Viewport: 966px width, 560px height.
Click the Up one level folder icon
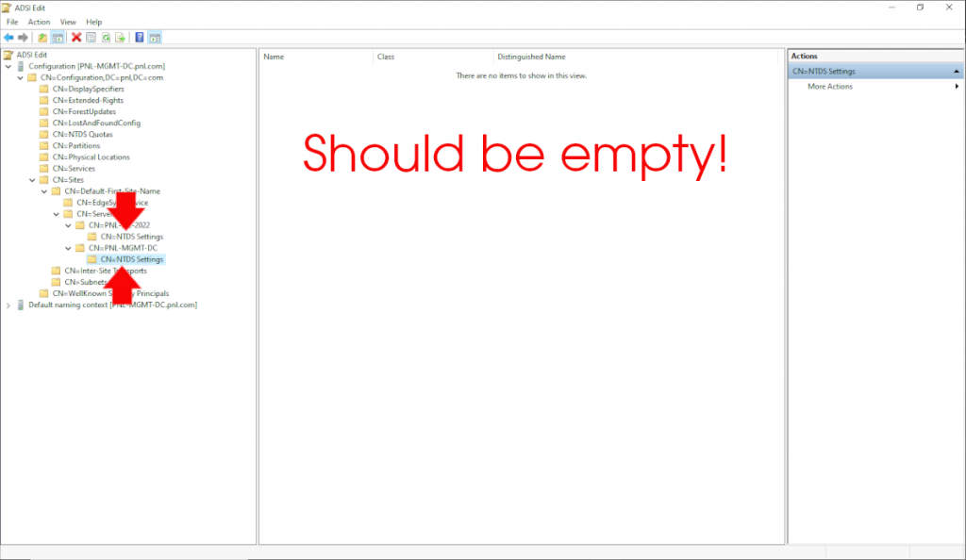click(x=42, y=38)
